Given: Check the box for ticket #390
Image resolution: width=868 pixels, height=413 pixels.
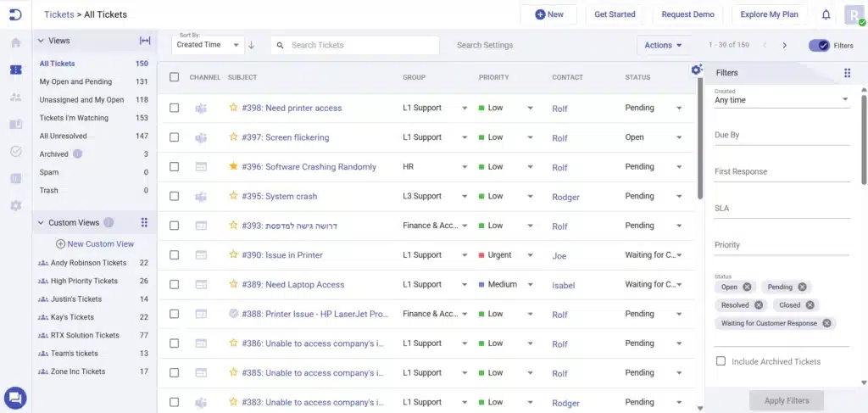Looking at the screenshot, I should (x=175, y=254).
